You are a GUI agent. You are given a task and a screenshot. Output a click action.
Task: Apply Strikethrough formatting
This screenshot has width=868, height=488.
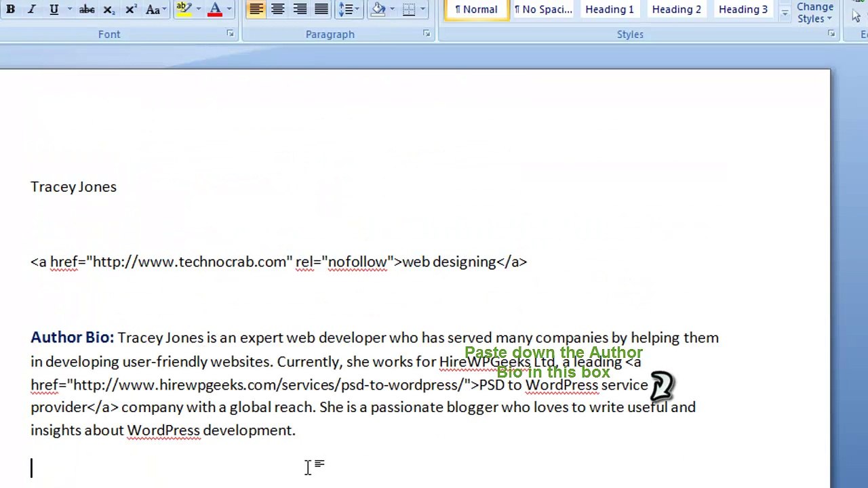click(x=87, y=9)
